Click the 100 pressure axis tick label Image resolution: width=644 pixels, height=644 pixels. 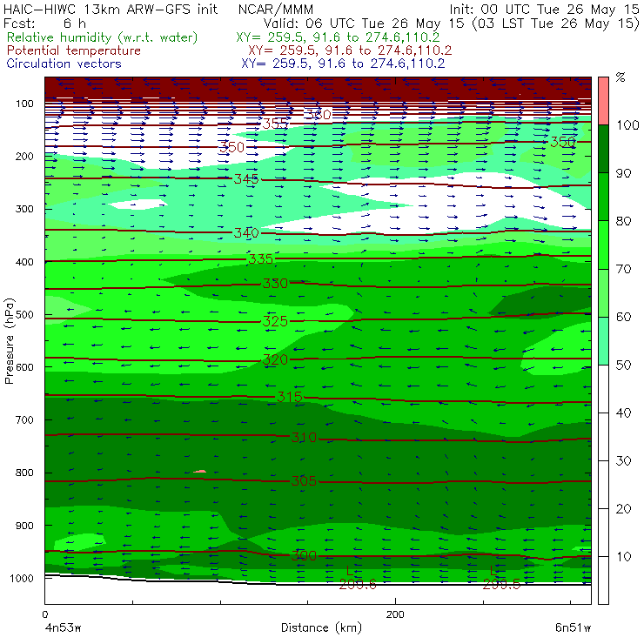24,104
